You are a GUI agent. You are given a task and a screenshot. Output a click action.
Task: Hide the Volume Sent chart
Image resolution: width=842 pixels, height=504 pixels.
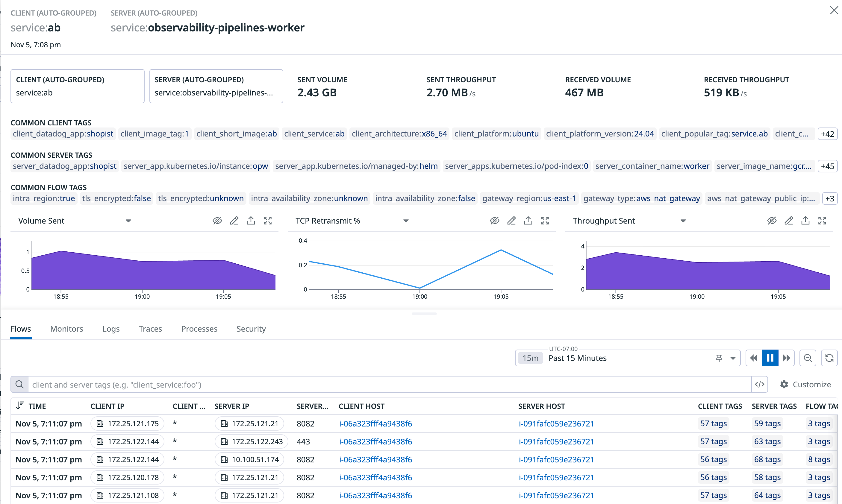pos(217,220)
